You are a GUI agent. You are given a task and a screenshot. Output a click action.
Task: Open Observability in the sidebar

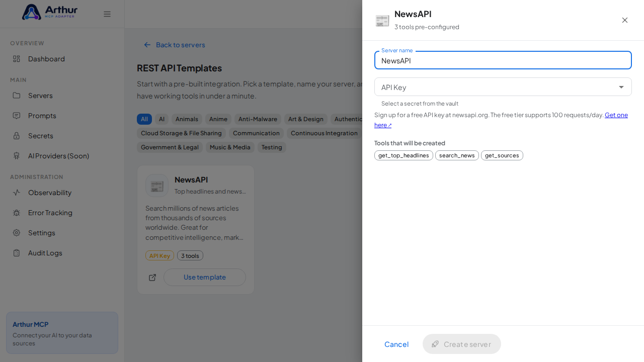(x=62, y=193)
